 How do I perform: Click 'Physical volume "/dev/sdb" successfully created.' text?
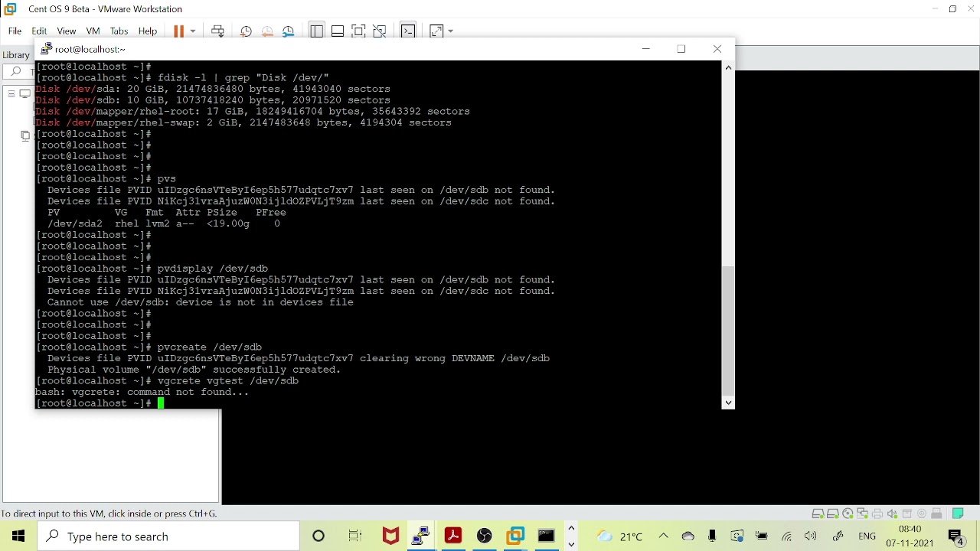click(x=194, y=370)
